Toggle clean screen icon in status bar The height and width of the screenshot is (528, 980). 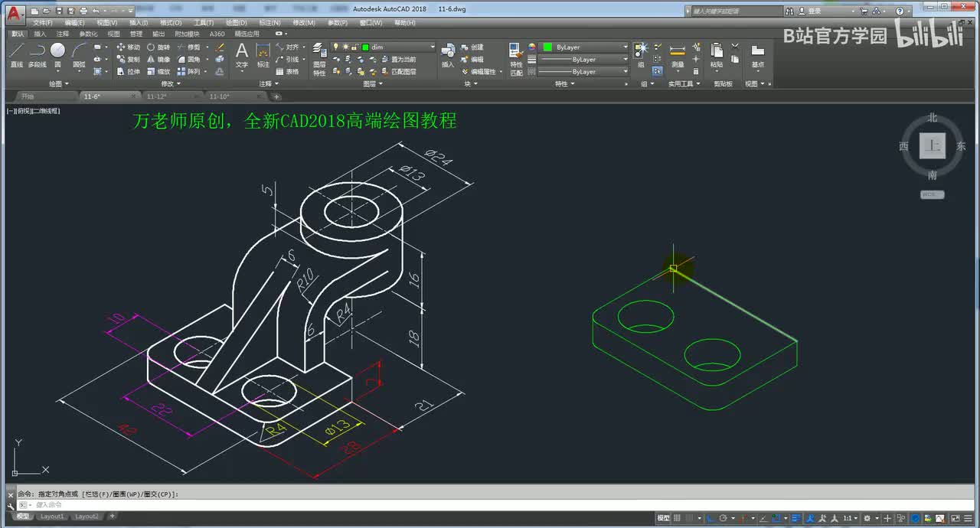pos(955,518)
